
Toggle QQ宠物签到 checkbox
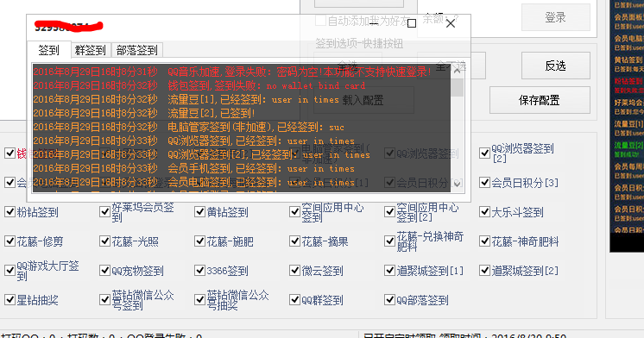(104, 271)
